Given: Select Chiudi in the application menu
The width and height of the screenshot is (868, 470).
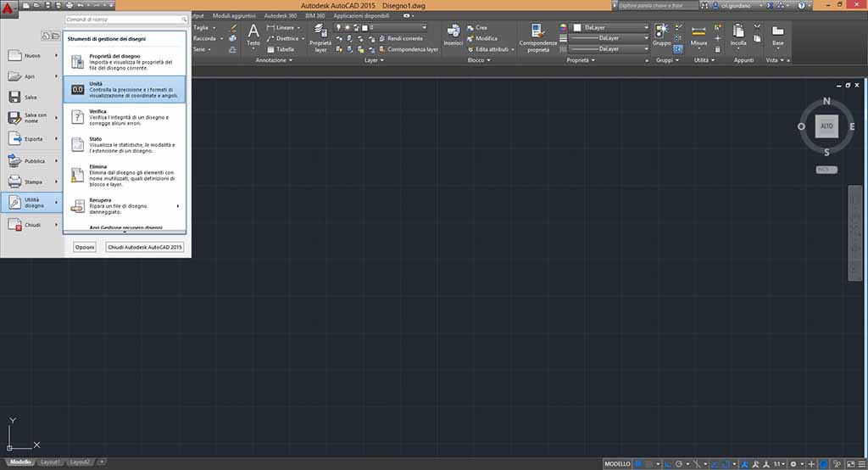Looking at the screenshot, I should (x=32, y=225).
